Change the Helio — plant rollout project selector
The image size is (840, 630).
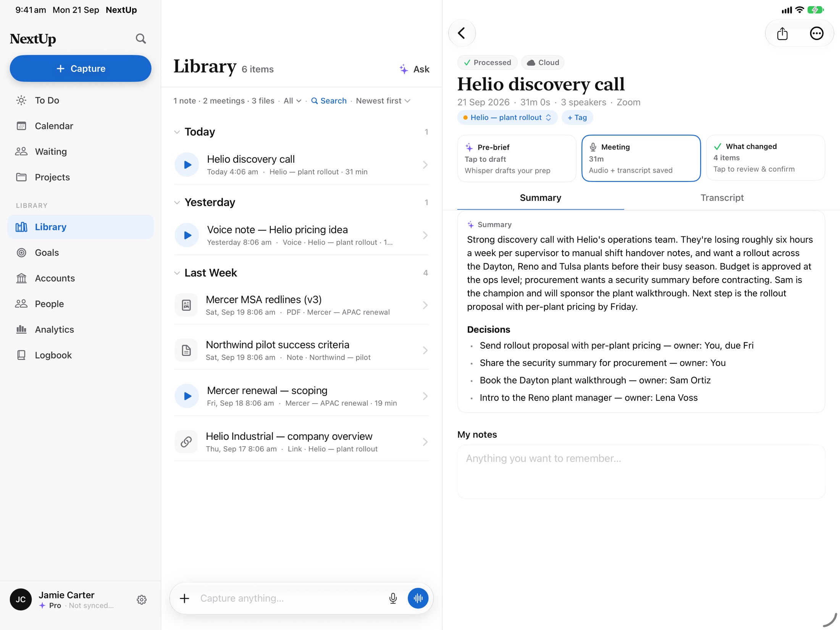click(507, 118)
